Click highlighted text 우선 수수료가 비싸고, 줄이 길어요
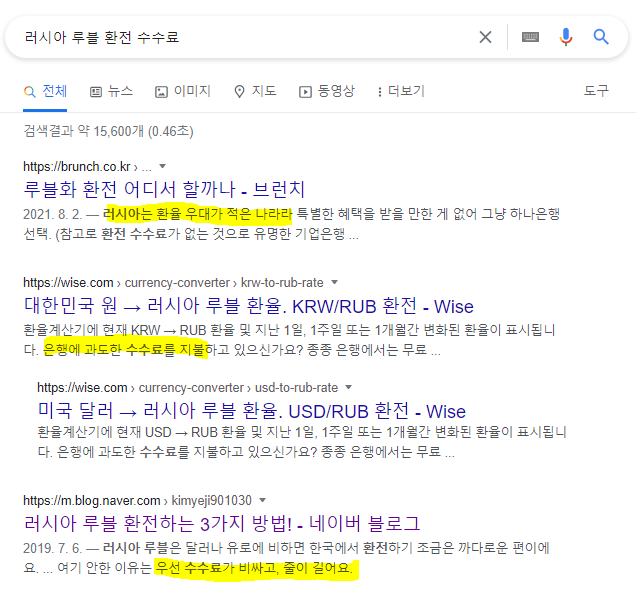This screenshot has width=636, height=592. [x=255, y=568]
